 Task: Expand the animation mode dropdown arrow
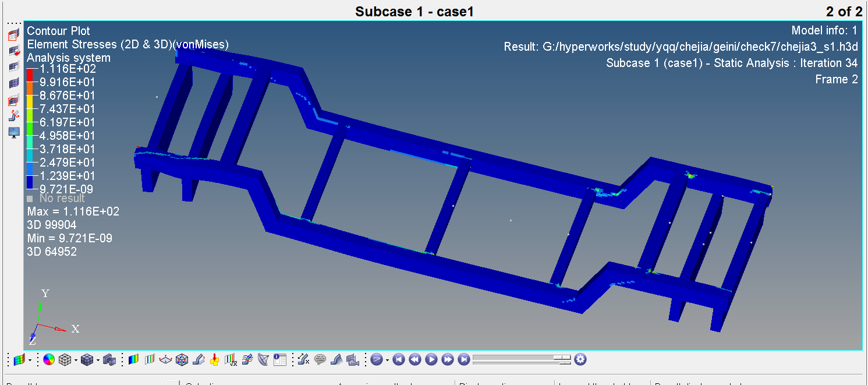pos(387,360)
